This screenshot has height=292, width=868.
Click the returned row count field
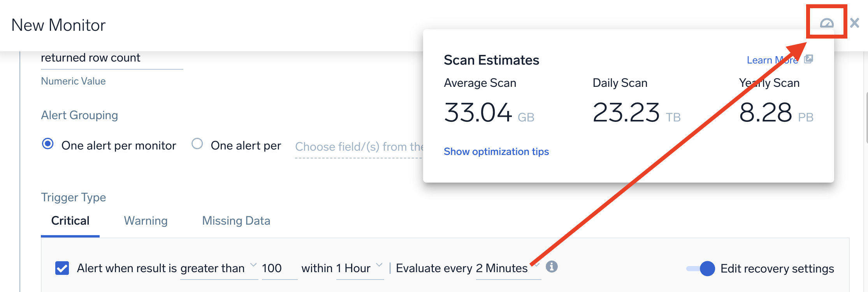(x=91, y=58)
